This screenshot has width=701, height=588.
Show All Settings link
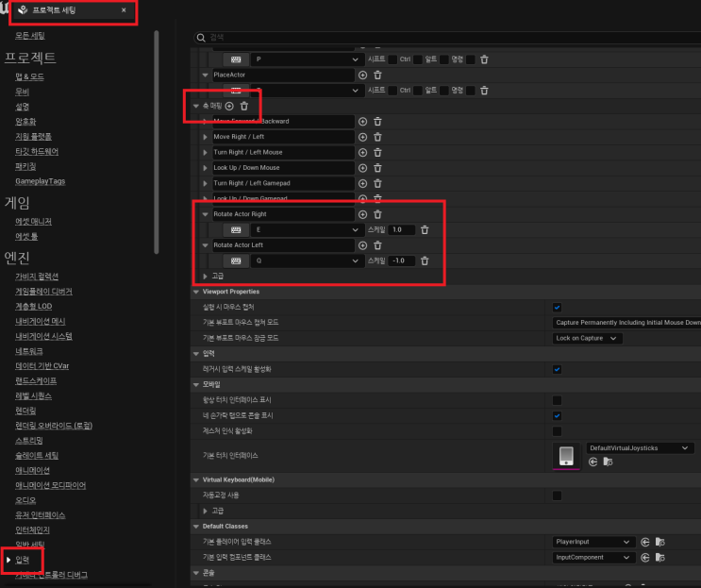[x=30, y=36]
